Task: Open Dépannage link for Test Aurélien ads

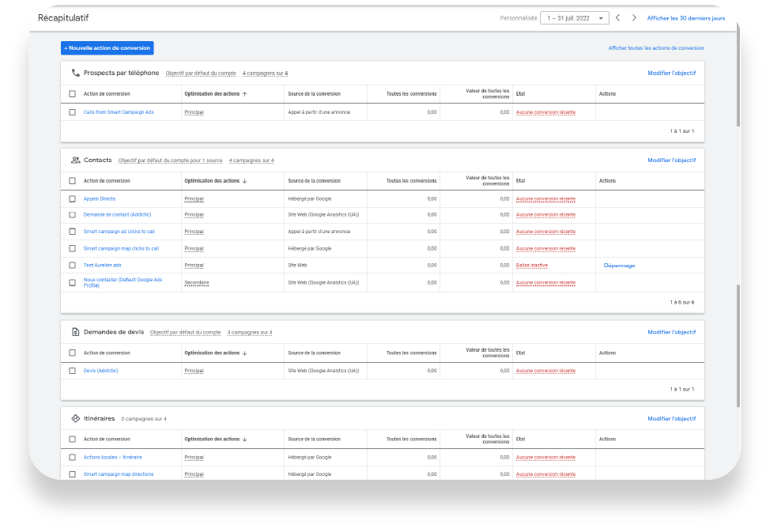Action: click(619, 266)
